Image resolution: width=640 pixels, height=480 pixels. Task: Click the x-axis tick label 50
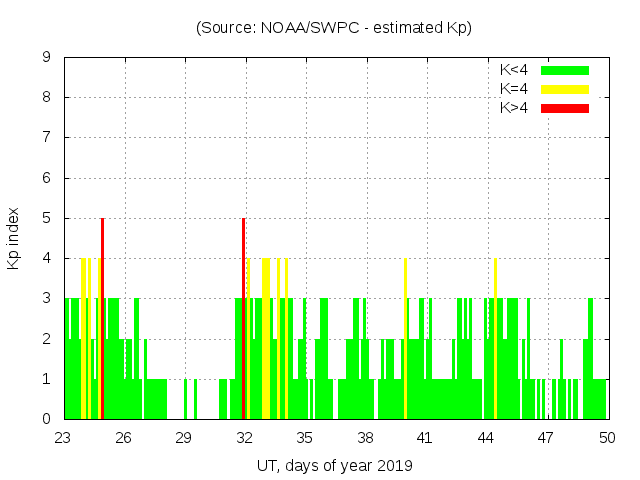point(607,438)
